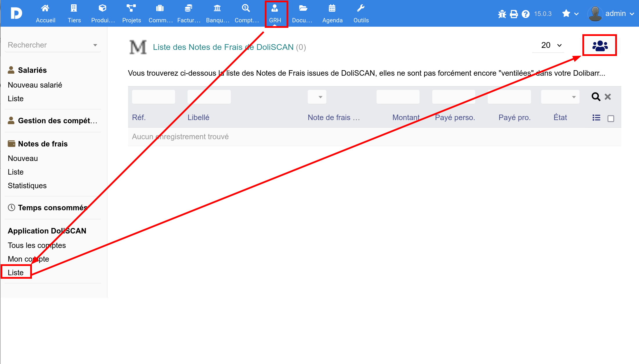This screenshot has width=639, height=364.
Task: Open Statistiques link
Action: click(x=27, y=186)
